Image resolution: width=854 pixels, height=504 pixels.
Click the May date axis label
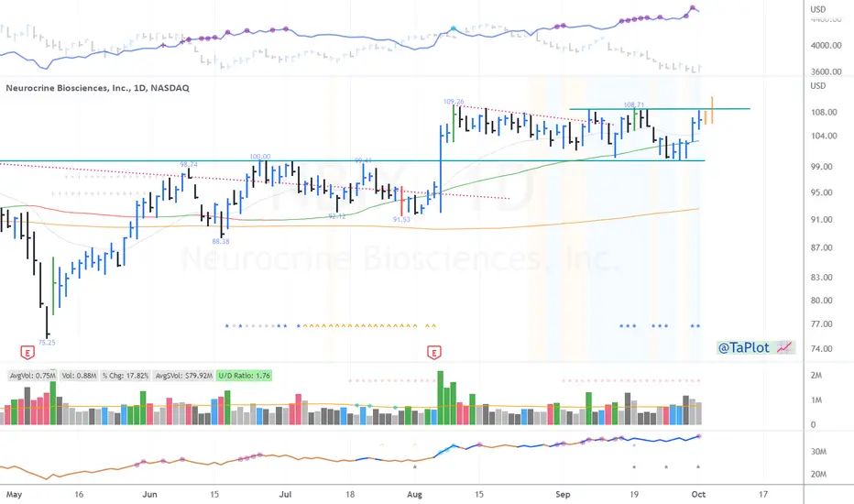[14, 494]
